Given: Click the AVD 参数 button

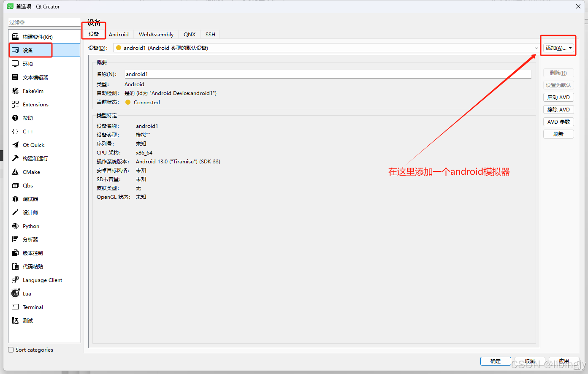Looking at the screenshot, I should 558,122.
